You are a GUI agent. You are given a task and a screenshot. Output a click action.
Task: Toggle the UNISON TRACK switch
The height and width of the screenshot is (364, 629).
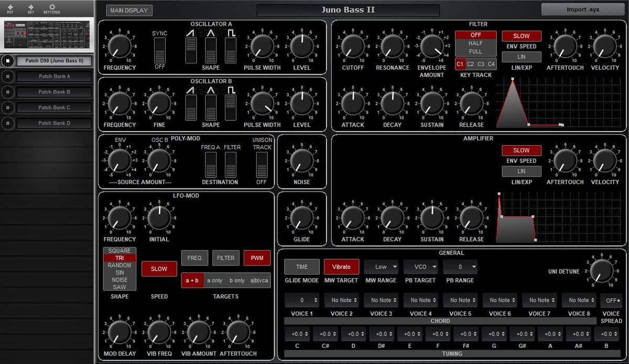pyautogui.click(x=262, y=165)
